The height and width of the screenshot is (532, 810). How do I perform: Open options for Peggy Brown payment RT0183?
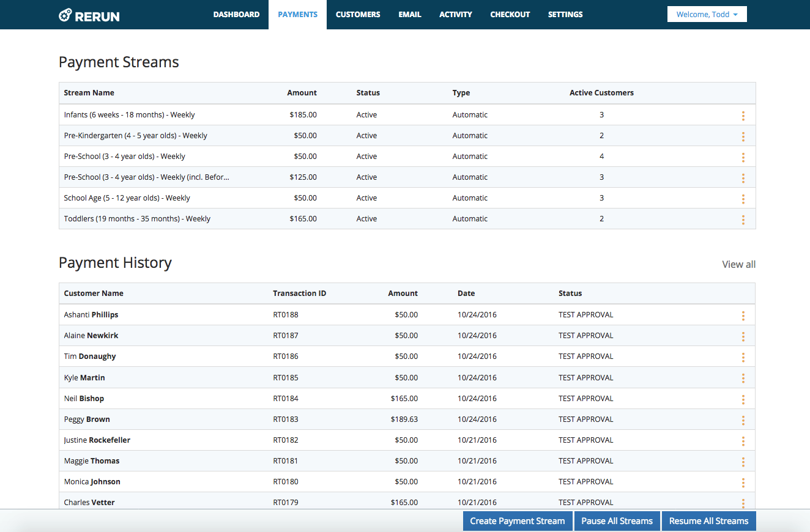743,420
